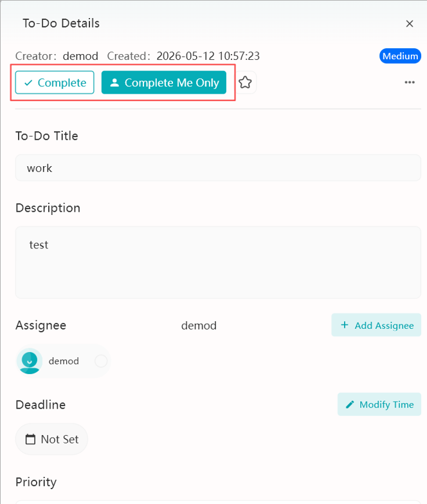Screen dimensions: 427x504
Task: Star this to-do as favorite
Action: point(246,82)
